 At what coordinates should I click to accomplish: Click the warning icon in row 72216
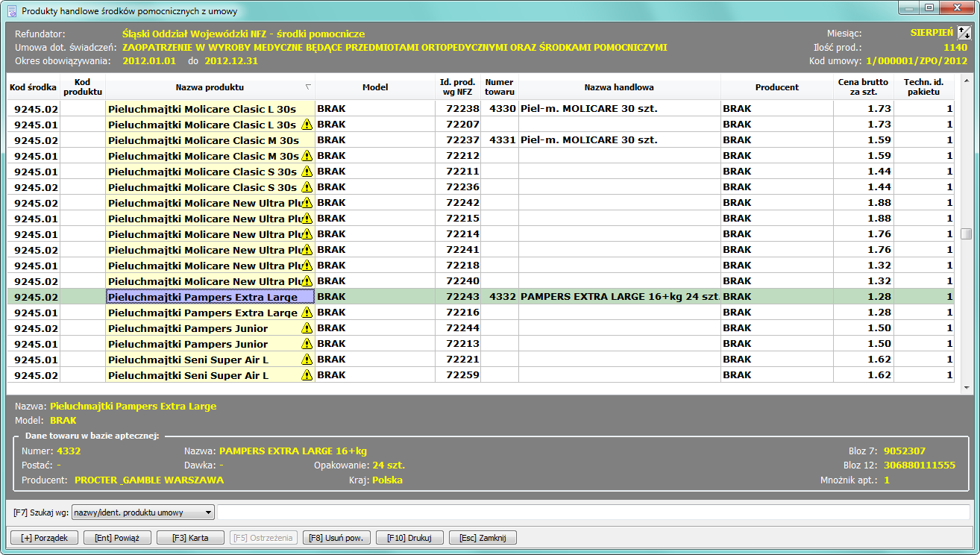pyautogui.click(x=307, y=313)
